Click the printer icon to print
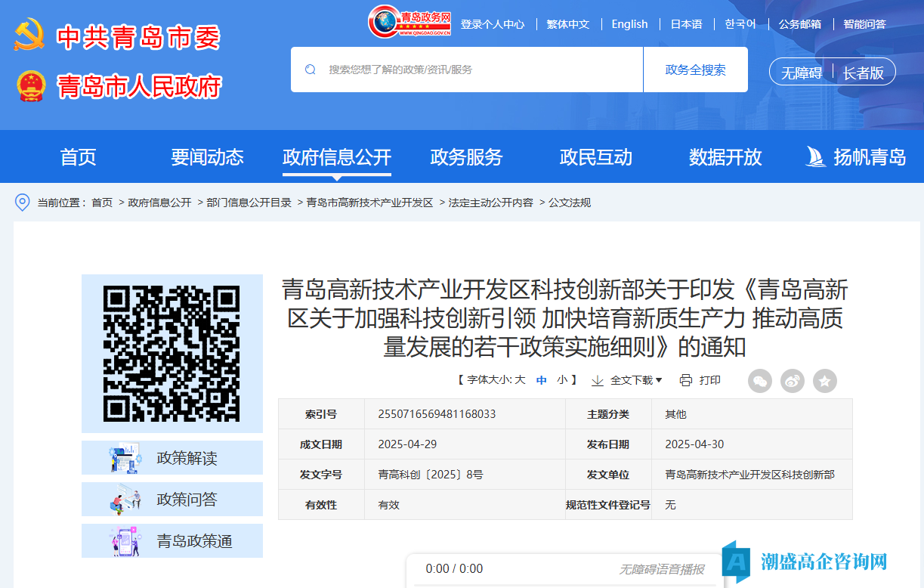 coord(686,380)
